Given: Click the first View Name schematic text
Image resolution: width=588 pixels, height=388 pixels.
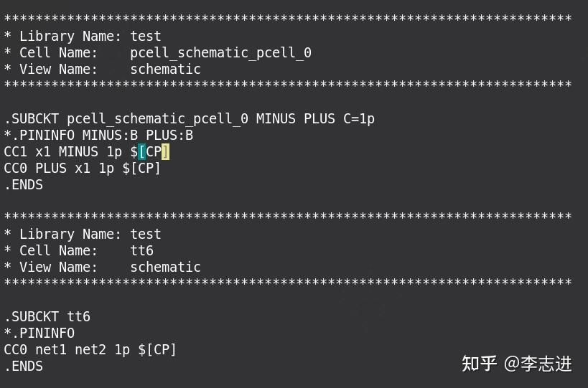Looking at the screenshot, I should [x=165, y=70].
